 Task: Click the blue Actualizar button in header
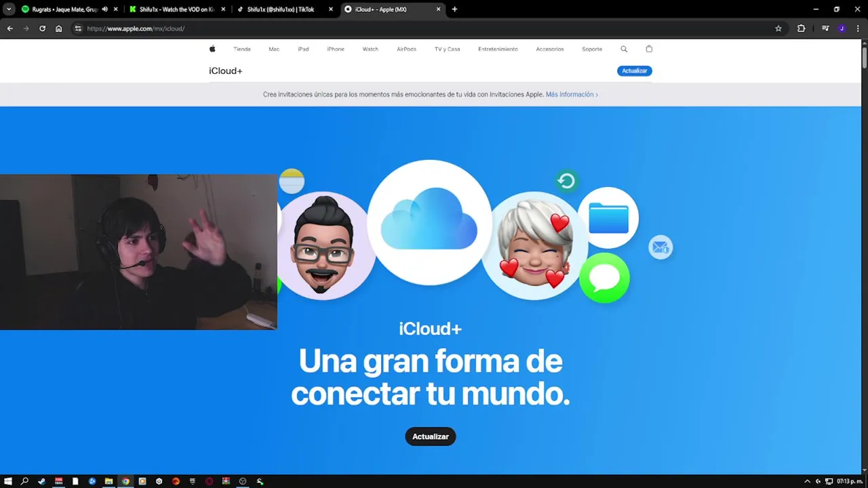tap(635, 70)
